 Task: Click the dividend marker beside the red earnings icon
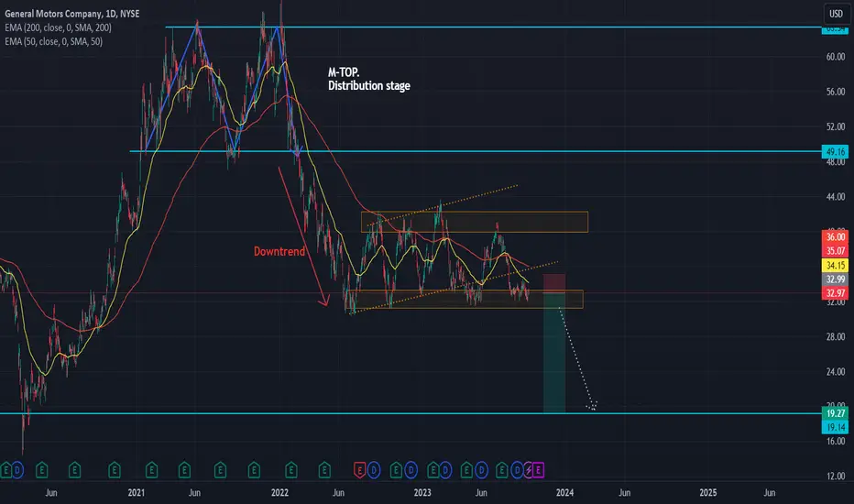click(x=374, y=470)
